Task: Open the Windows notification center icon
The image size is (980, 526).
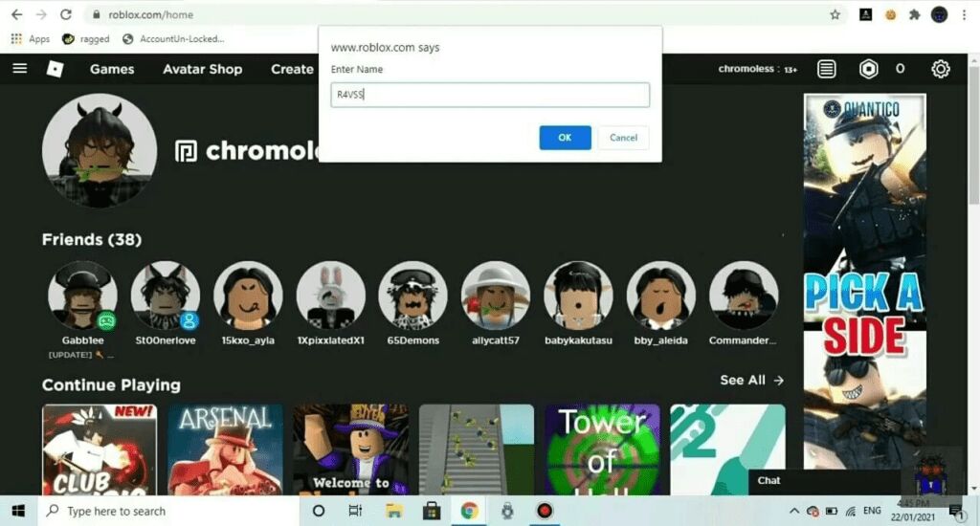Action: (956, 512)
